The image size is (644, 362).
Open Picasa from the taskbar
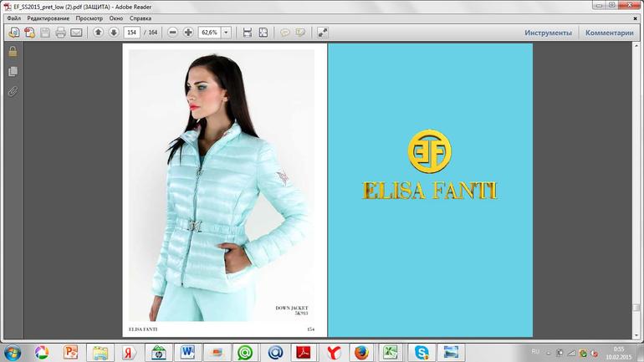[x=42, y=353]
